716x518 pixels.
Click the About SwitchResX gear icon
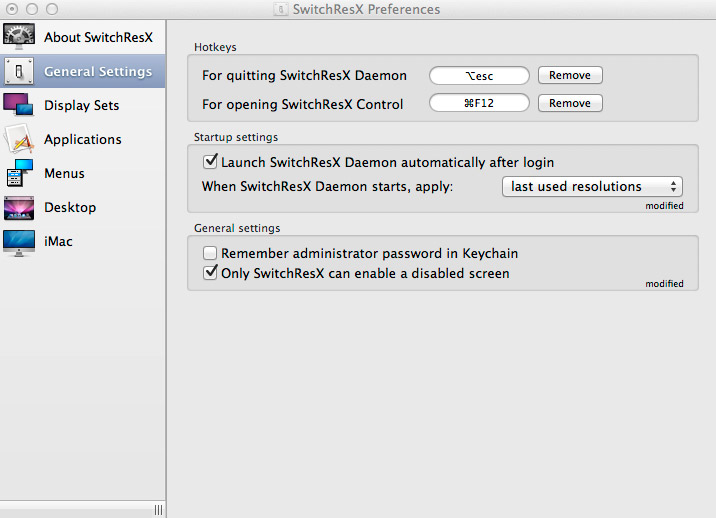(x=19, y=37)
